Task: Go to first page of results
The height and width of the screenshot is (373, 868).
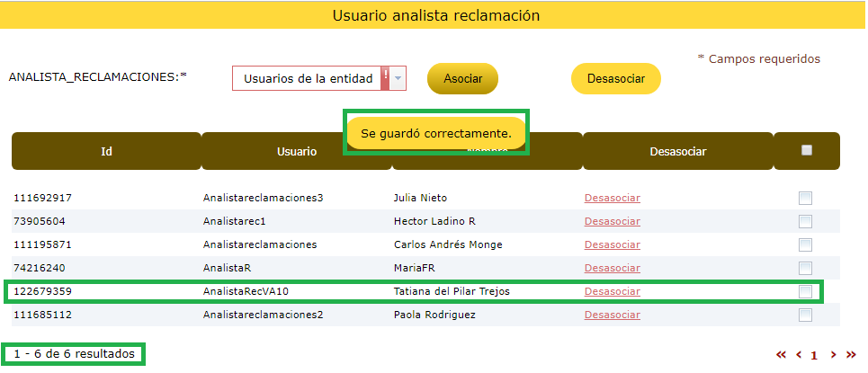Action: (x=781, y=355)
